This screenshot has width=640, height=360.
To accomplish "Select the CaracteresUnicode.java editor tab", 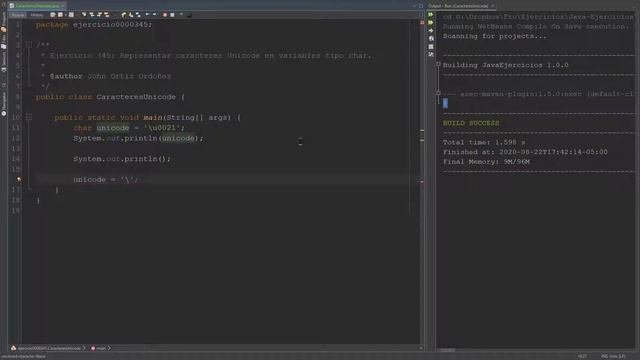I will [x=36, y=6].
